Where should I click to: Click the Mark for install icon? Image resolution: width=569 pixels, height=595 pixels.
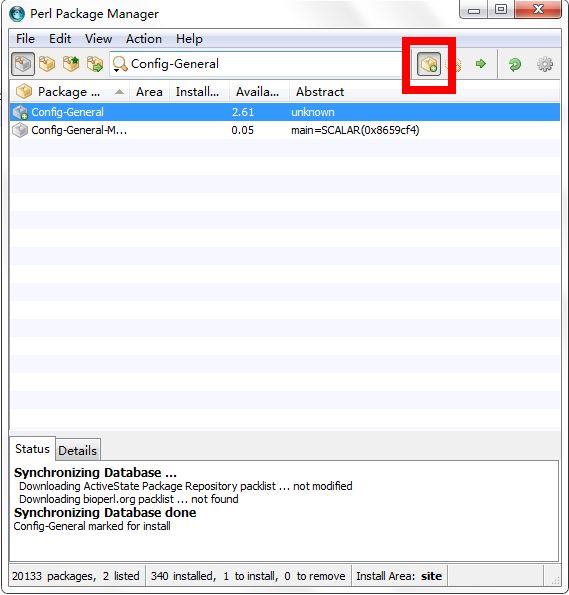pos(429,64)
